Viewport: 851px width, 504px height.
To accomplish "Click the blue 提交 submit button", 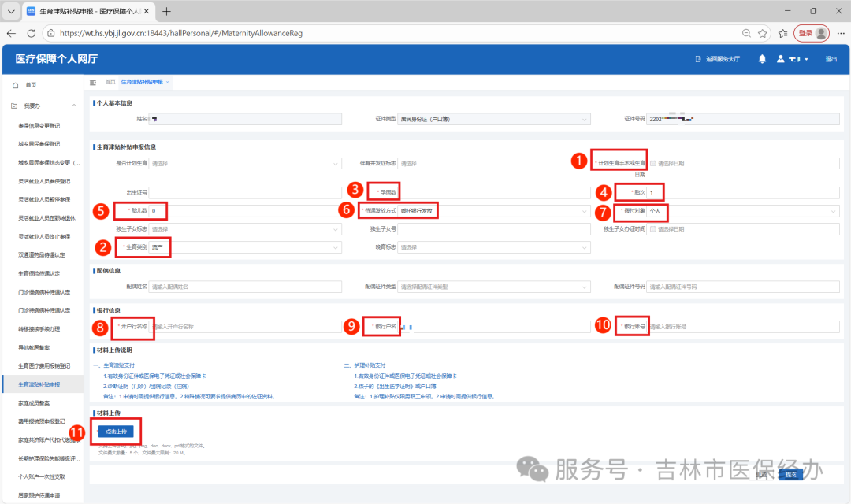I will coord(791,475).
